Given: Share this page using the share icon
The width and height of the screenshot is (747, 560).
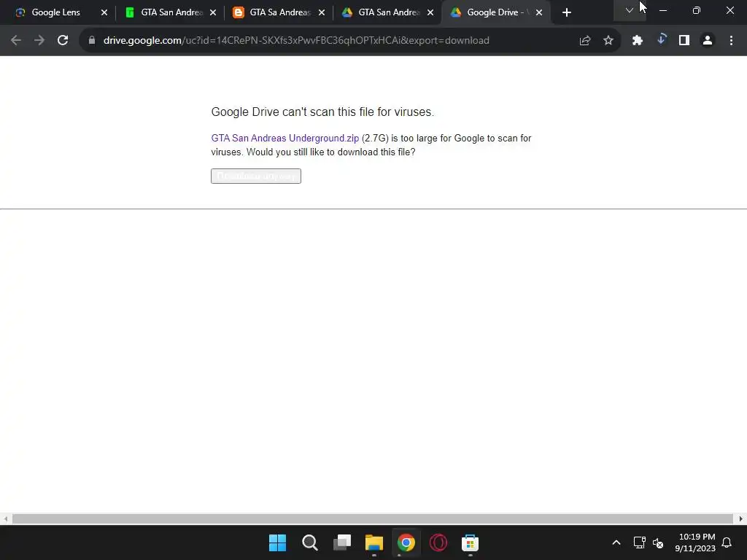Looking at the screenshot, I should 585,41.
